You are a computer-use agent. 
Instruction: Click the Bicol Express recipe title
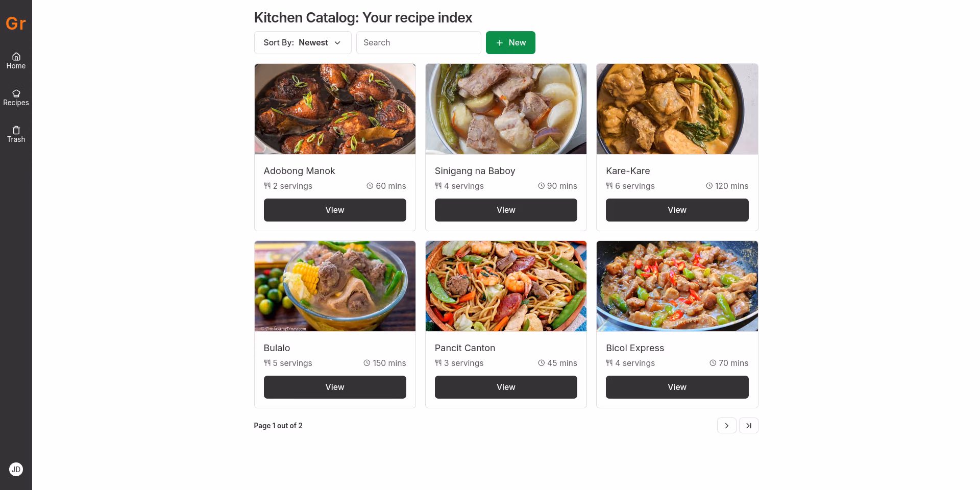click(635, 348)
